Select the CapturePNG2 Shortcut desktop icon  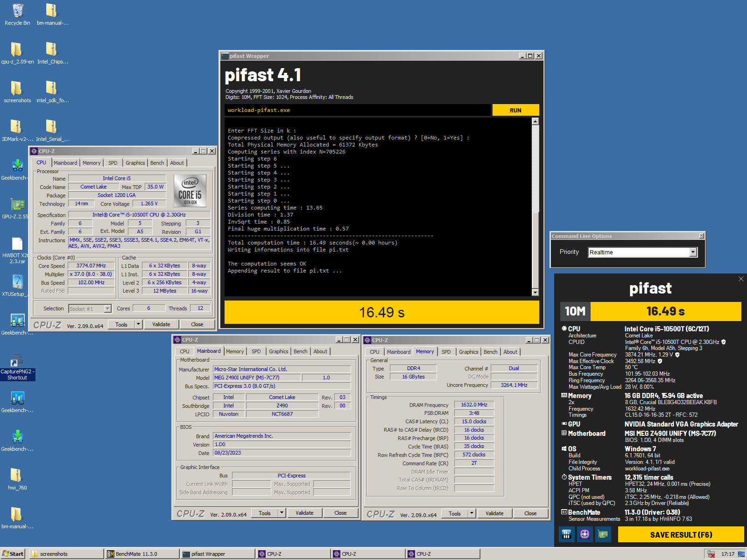[17, 367]
